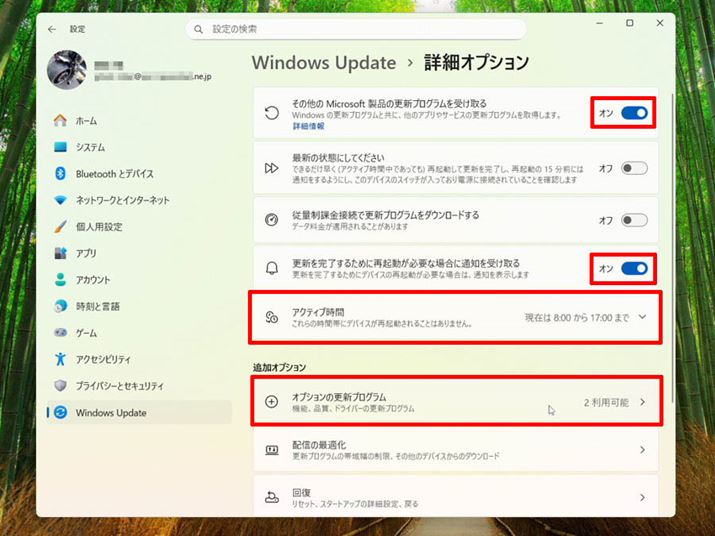Enable 従量制課金接続 download switch
Viewport: 715px width, 536px height.
[634, 220]
